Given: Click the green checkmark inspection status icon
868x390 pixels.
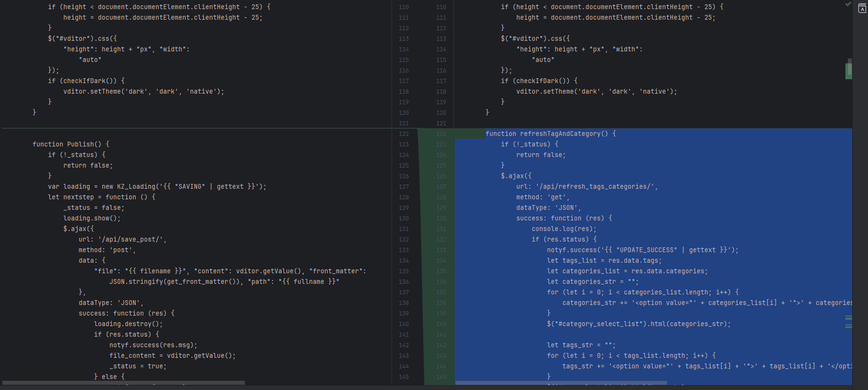Looking at the screenshot, I should point(848,4).
